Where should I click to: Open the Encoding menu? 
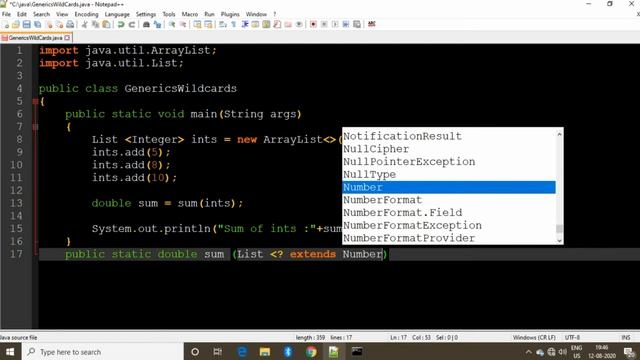point(86,14)
